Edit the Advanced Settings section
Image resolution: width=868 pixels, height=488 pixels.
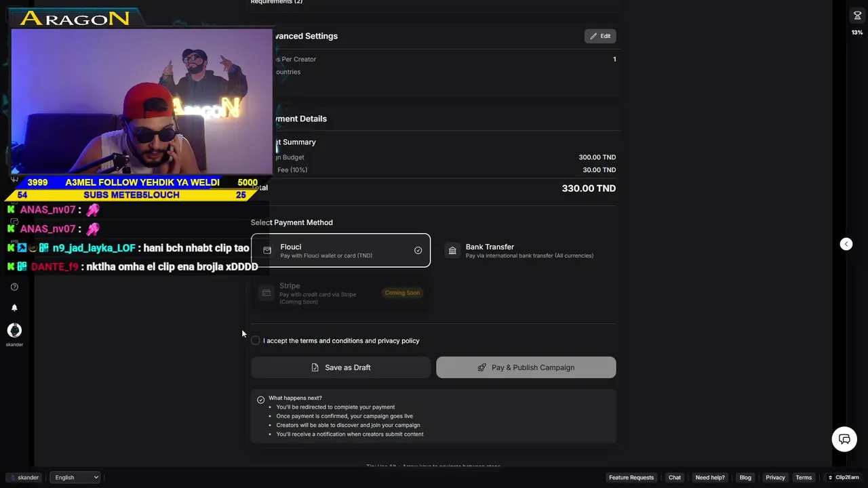(x=600, y=36)
